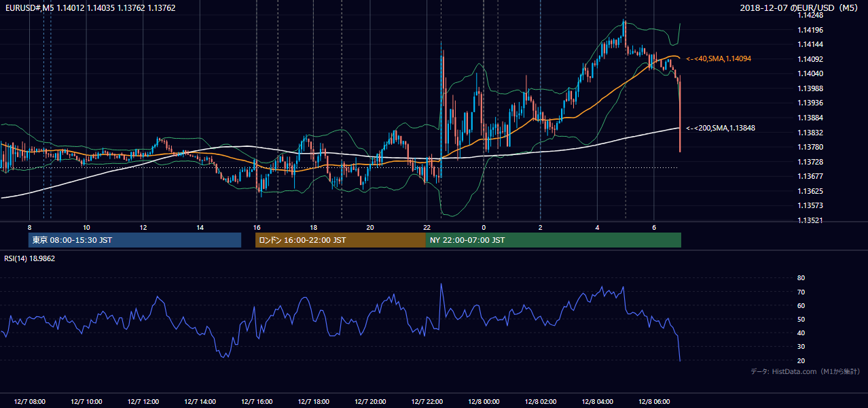Click RSI scale value 50
This screenshot has width=868, height=408.
pos(801,319)
